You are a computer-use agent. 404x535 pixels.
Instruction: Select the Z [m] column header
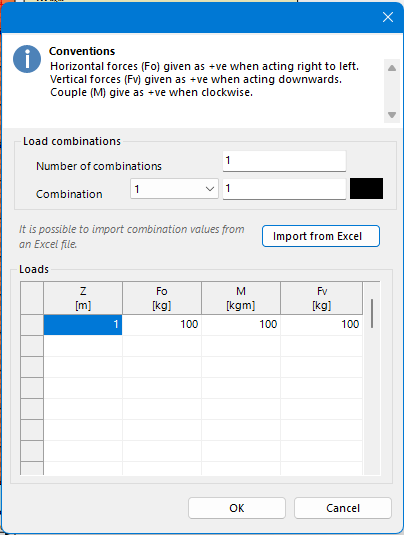tap(83, 298)
